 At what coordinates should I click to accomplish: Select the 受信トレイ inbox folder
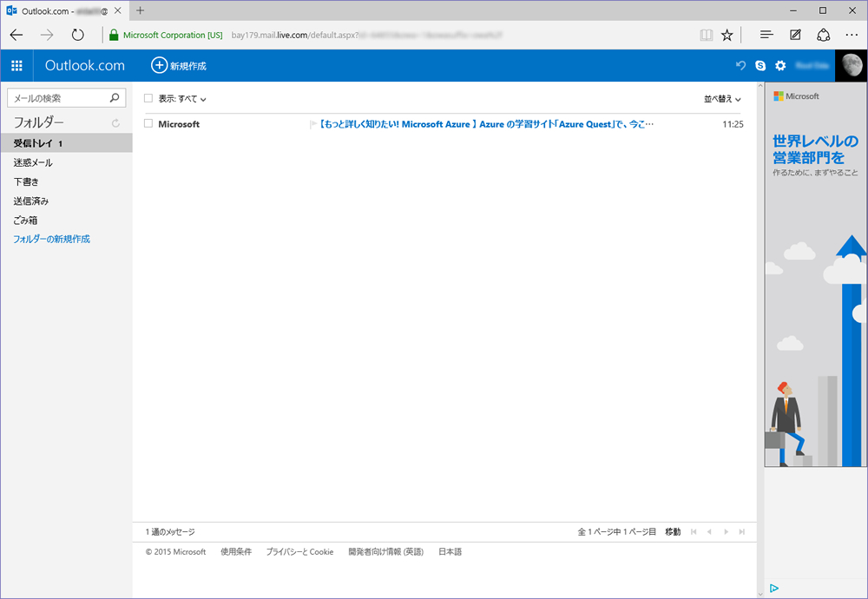[x=67, y=143]
